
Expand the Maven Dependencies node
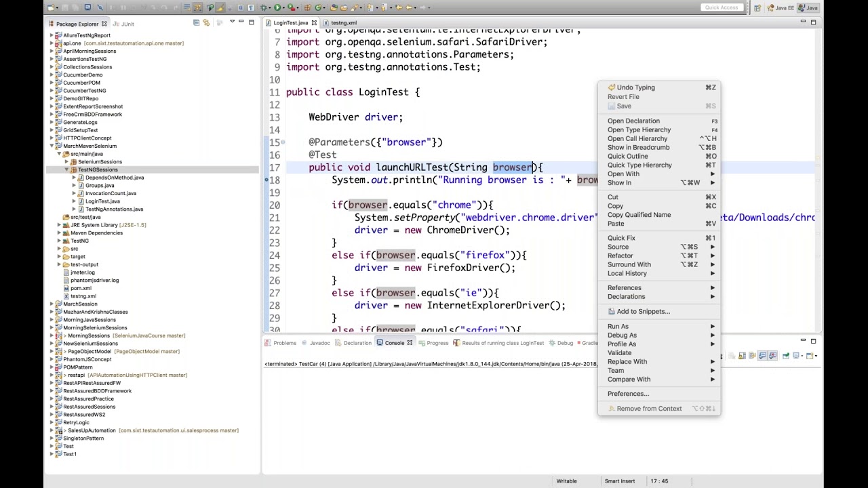coord(60,232)
